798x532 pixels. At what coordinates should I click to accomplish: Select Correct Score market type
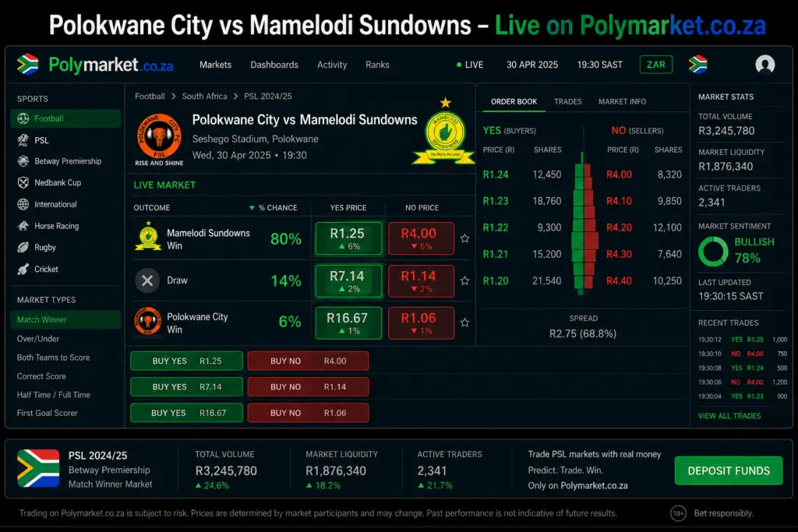(x=41, y=376)
